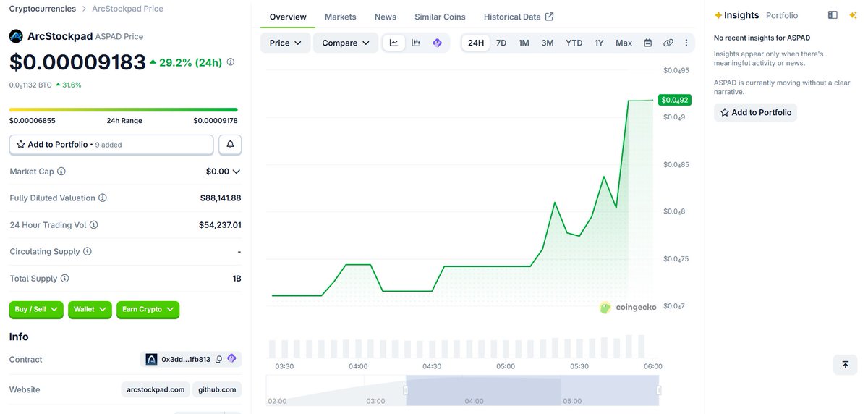Click Add to Portfolio in Insights panel
868x414 pixels.
click(x=755, y=112)
